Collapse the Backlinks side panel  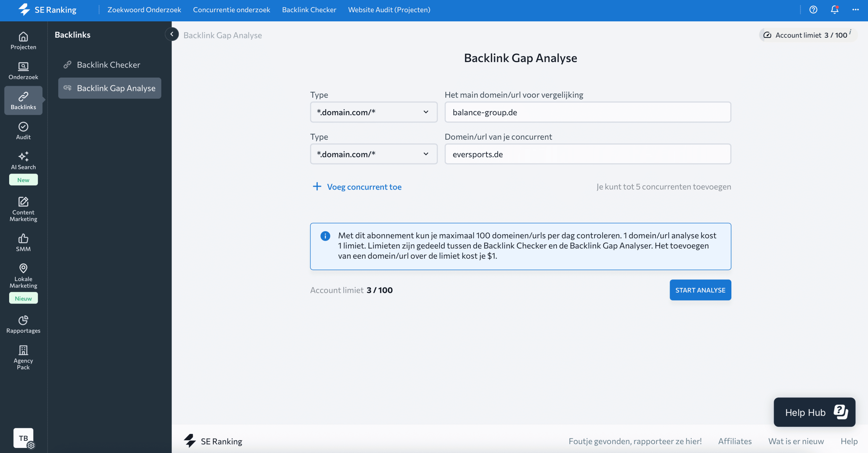point(172,34)
